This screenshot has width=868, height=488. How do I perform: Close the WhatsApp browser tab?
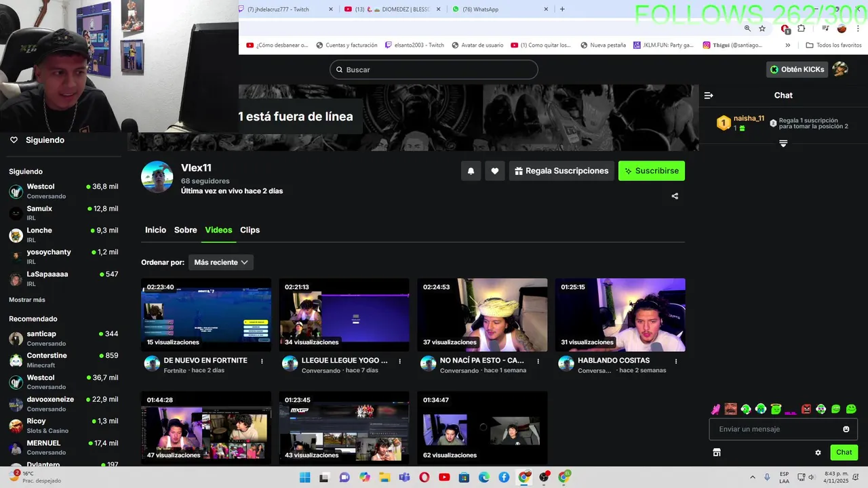546,9
